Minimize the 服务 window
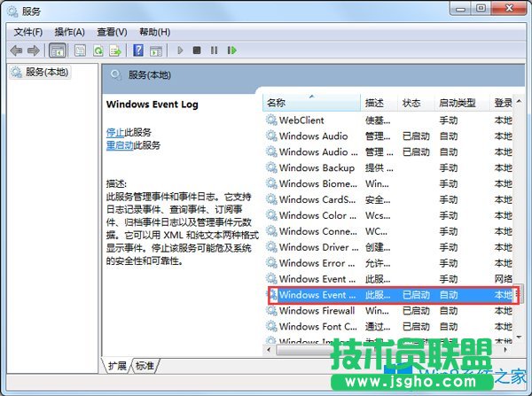 [460, 9]
